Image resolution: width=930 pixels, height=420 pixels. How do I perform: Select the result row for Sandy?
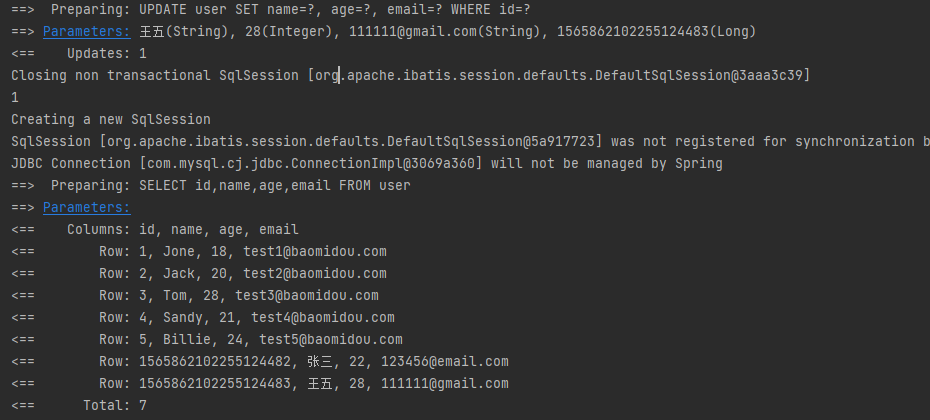[246, 318]
